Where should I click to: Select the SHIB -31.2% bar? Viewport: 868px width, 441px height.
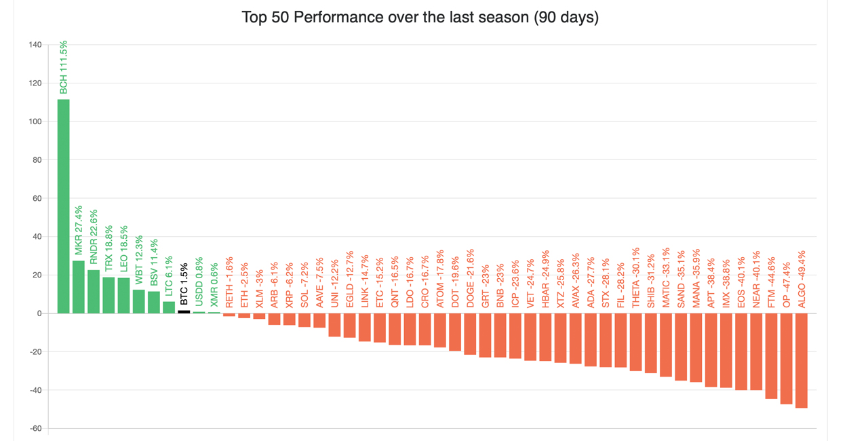point(651,343)
